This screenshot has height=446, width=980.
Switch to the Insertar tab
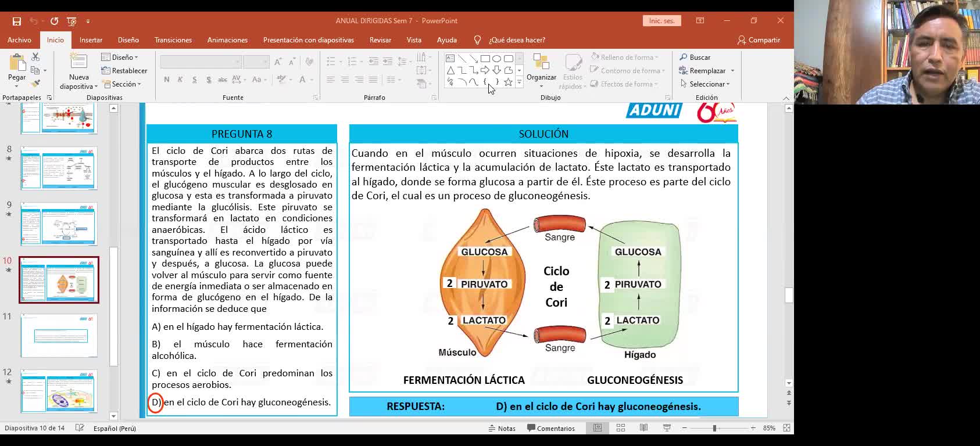tap(91, 40)
